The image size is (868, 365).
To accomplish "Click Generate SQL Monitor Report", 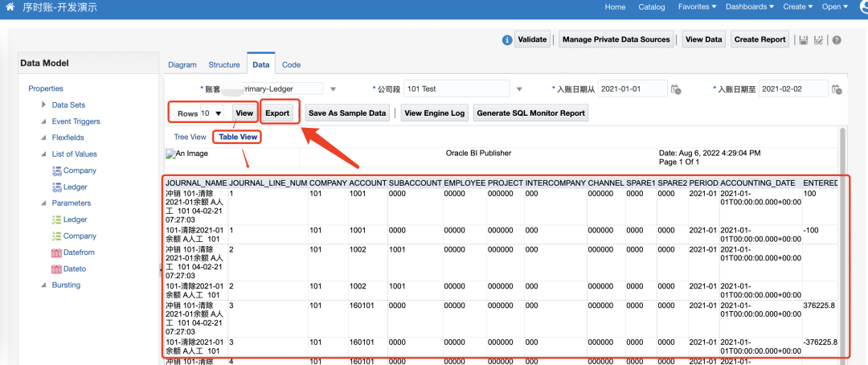I will click(x=531, y=113).
